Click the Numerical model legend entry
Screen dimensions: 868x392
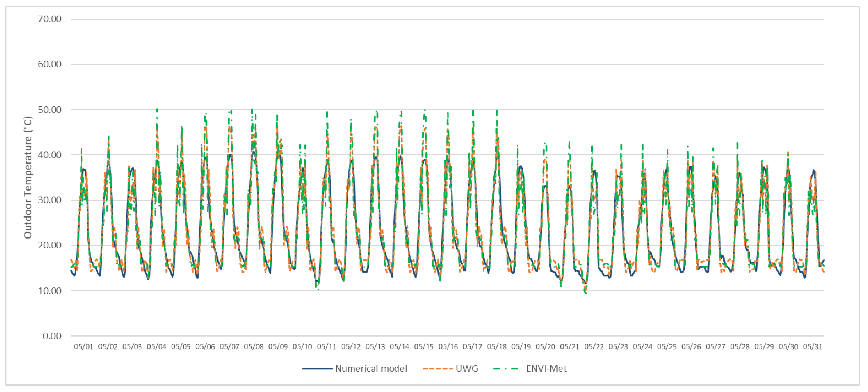(371, 368)
